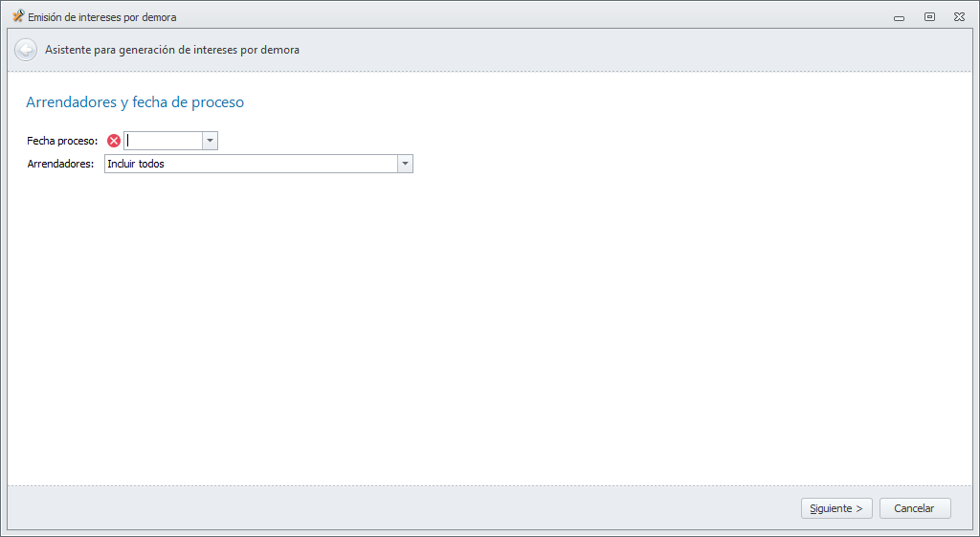Click the 'Emisión de intereses por demora' window title
980x537 pixels.
102,17
